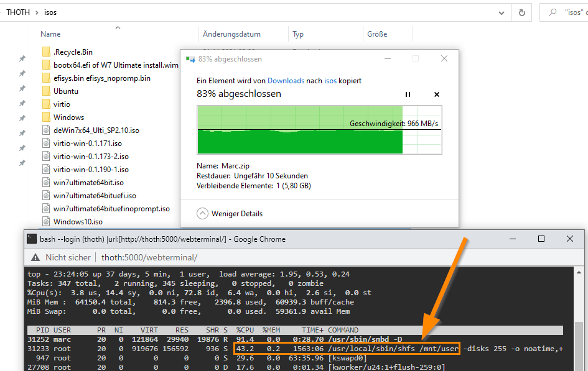
Task: Sort files by the Typ column
Action: coord(298,34)
